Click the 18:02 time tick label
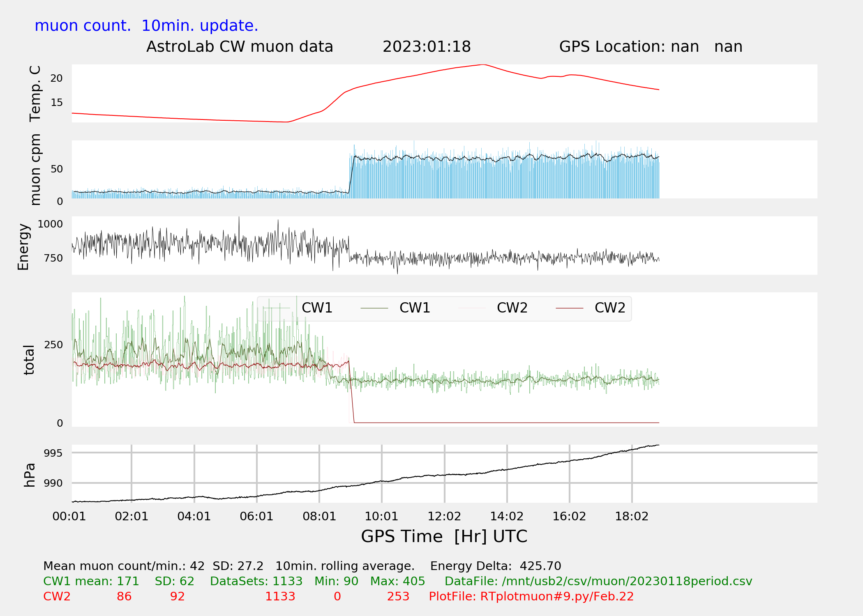This screenshot has width=863, height=616. tap(631, 517)
